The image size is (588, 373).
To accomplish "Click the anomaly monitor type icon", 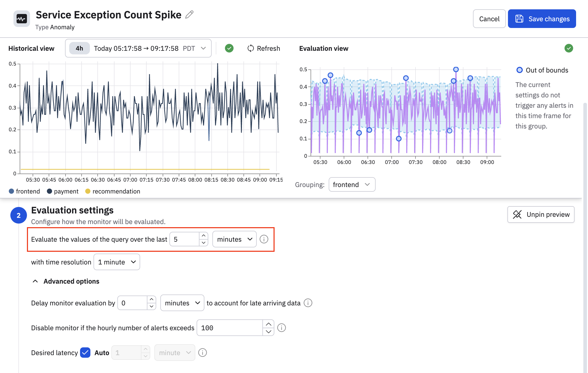I will tap(22, 19).
